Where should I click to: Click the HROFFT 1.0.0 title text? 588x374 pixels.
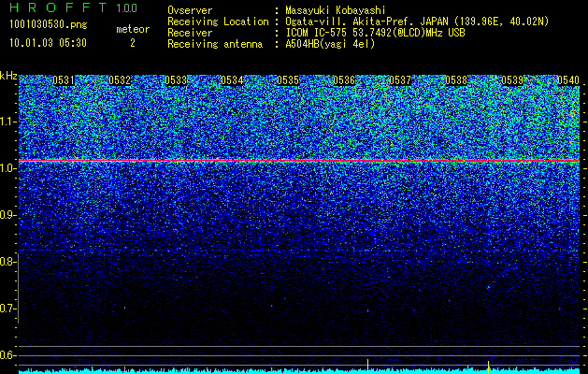pos(74,7)
